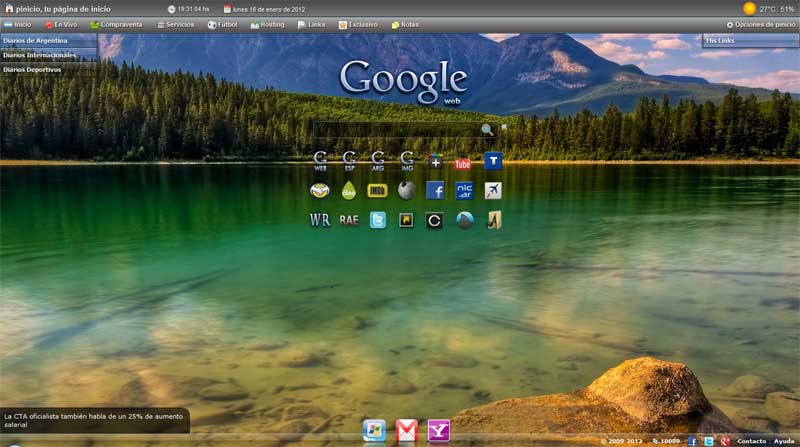This screenshot has width=800, height=447.
Task: Click in the Google search text field
Action: [x=396, y=130]
